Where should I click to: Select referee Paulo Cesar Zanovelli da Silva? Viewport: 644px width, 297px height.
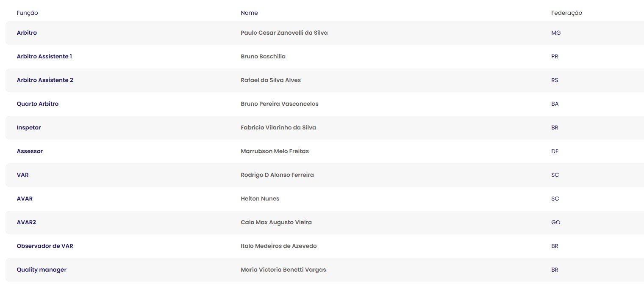pos(284,33)
